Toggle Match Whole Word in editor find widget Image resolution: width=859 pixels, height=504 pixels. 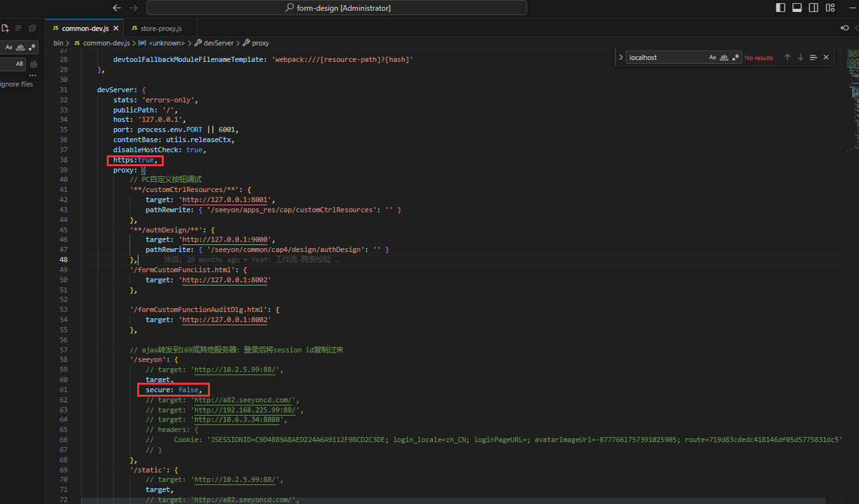[724, 57]
